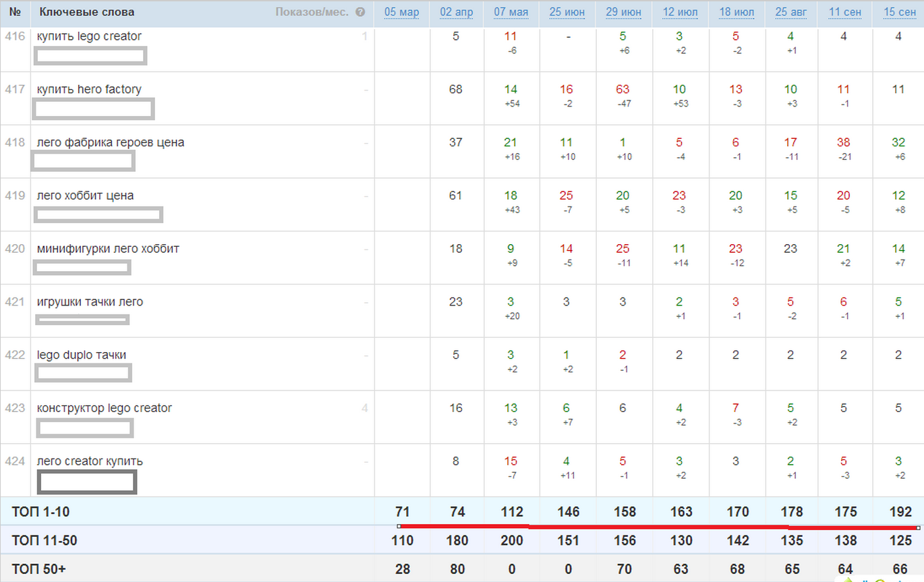Image resolution: width=924 pixels, height=582 pixels.
Task: Open the 12 июл date column
Action: [681, 12]
